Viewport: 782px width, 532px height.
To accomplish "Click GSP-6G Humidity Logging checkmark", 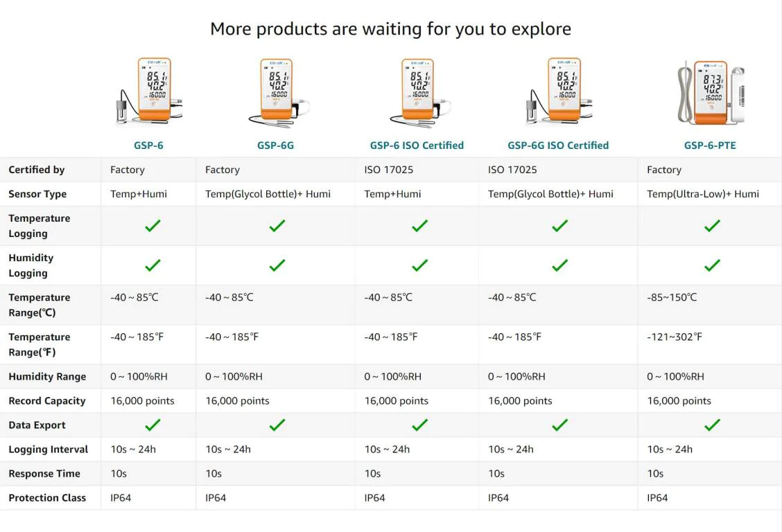I will click(x=277, y=265).
